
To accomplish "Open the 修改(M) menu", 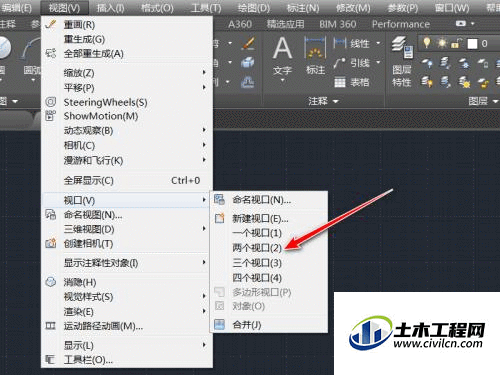I will (353, 8).
